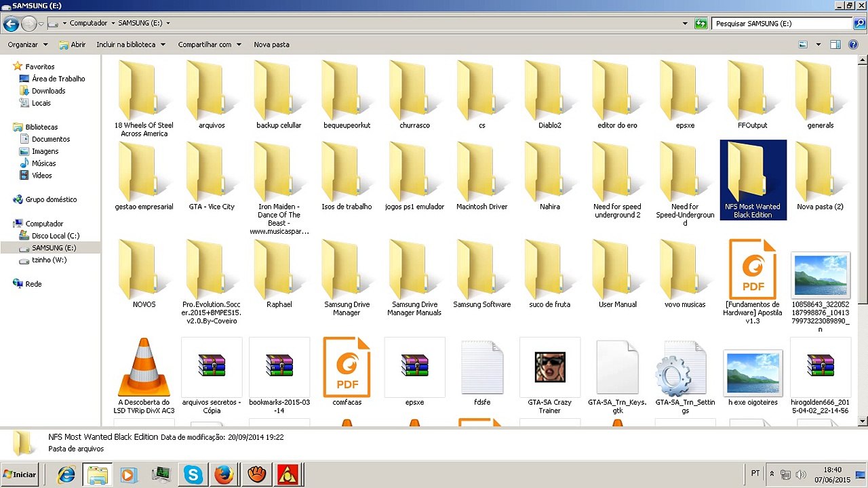Open Windows Media Player on the taskbar

(129, 475)
